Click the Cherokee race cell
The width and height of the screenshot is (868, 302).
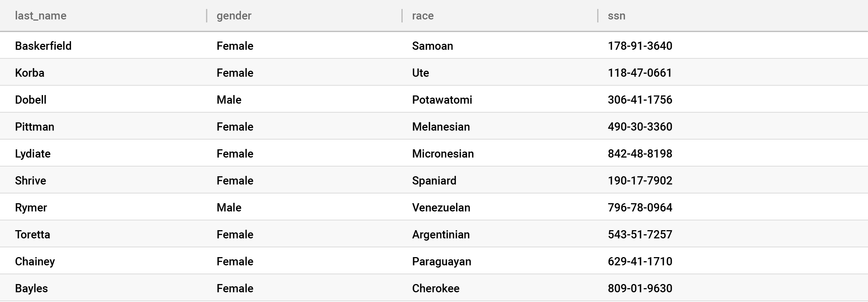(x=435, y=288)
